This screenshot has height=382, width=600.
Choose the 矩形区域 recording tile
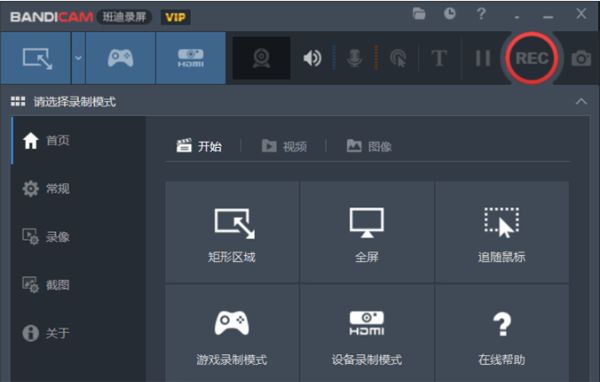(x=232, y=232)
